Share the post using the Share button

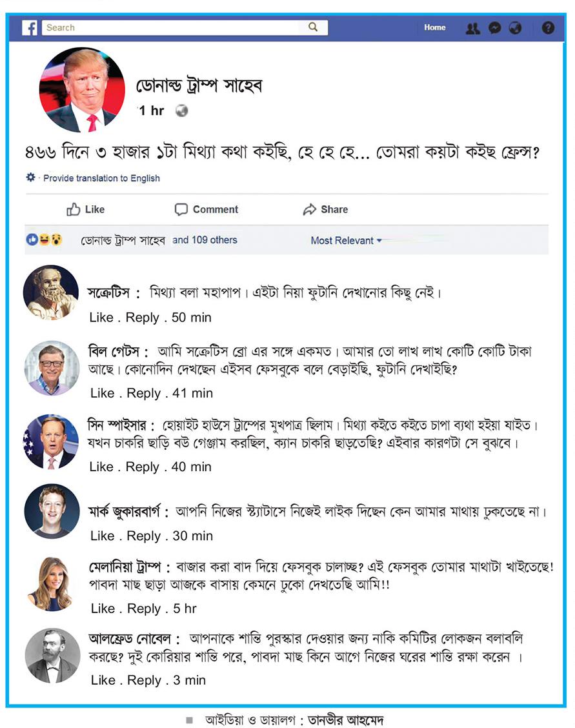point(325,209)
